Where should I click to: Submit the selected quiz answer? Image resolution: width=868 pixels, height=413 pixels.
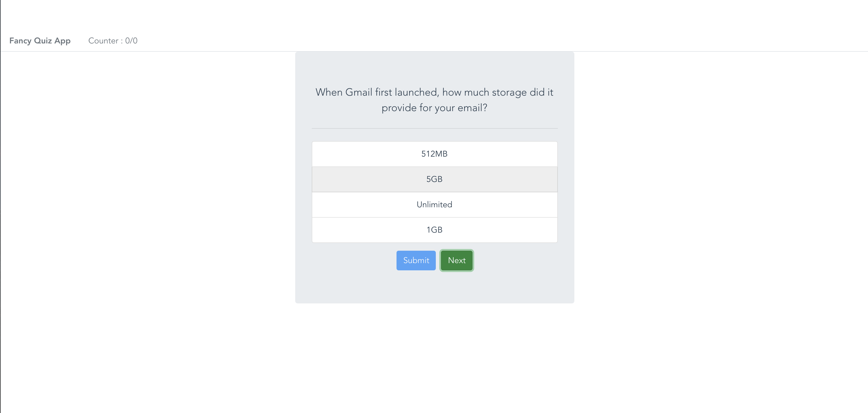pyautogui.click(x=416, y=261)
